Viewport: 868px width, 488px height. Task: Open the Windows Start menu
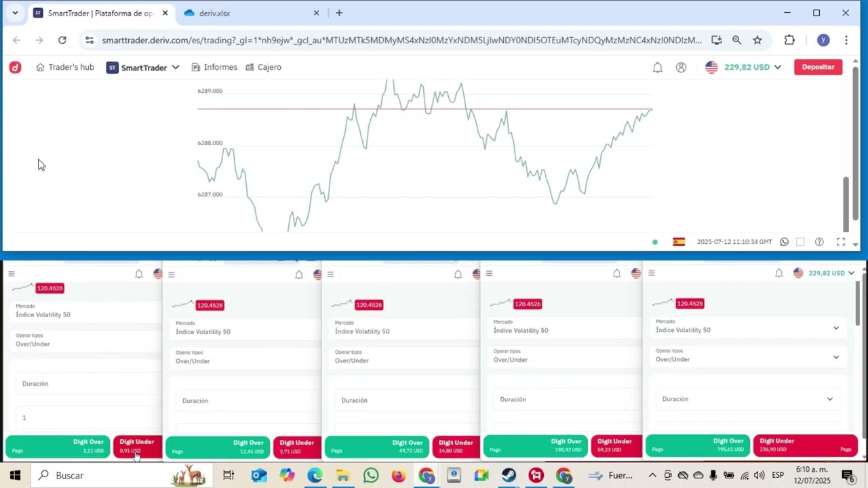[x=15, y=476]
